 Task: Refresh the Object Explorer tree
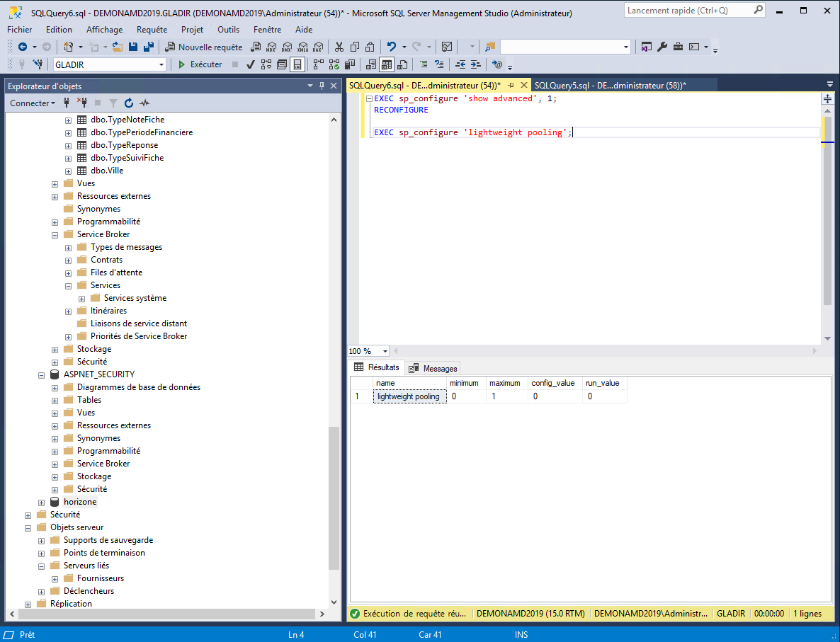pyautogui.click(x=129, y=103)
